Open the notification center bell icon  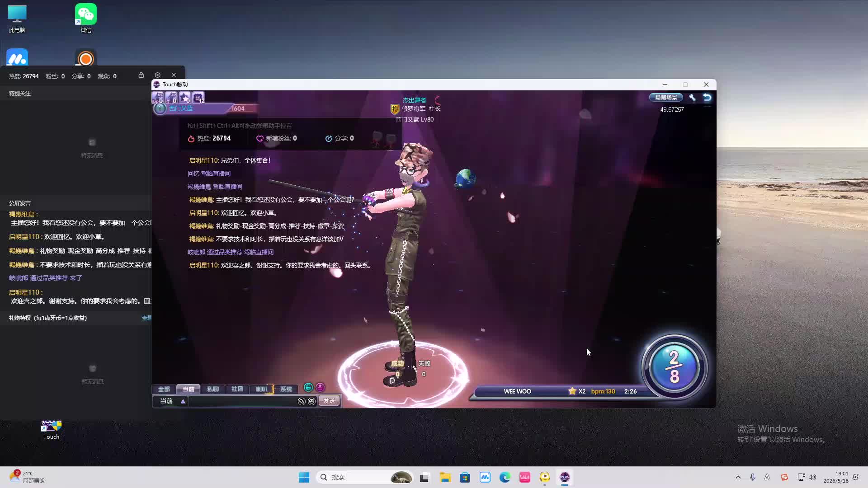855,477
